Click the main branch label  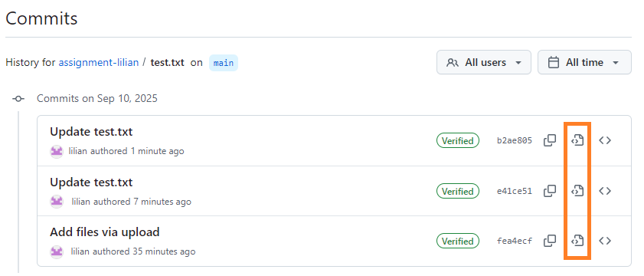click(x=224, y=63)
